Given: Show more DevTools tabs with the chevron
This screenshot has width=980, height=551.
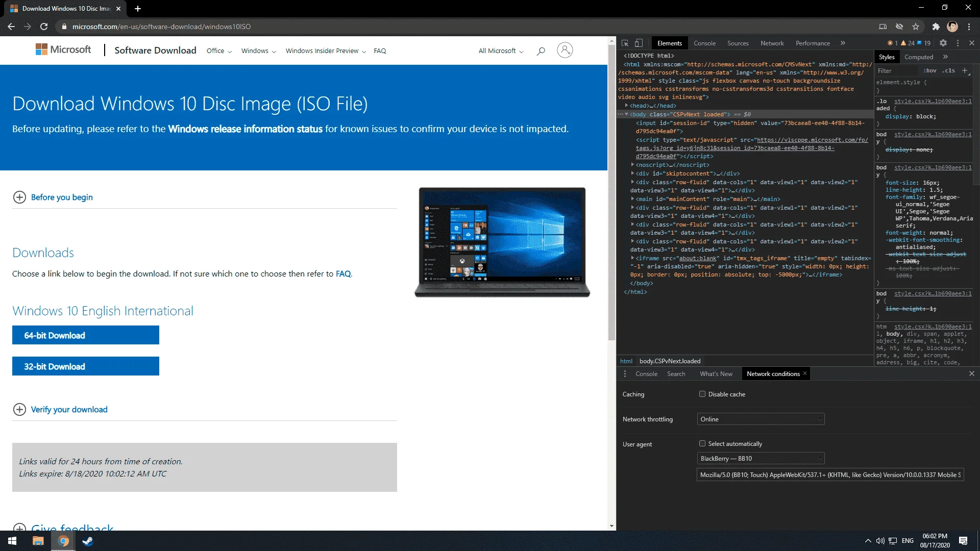Looking at the screenshot, I should tap(843, 43).
